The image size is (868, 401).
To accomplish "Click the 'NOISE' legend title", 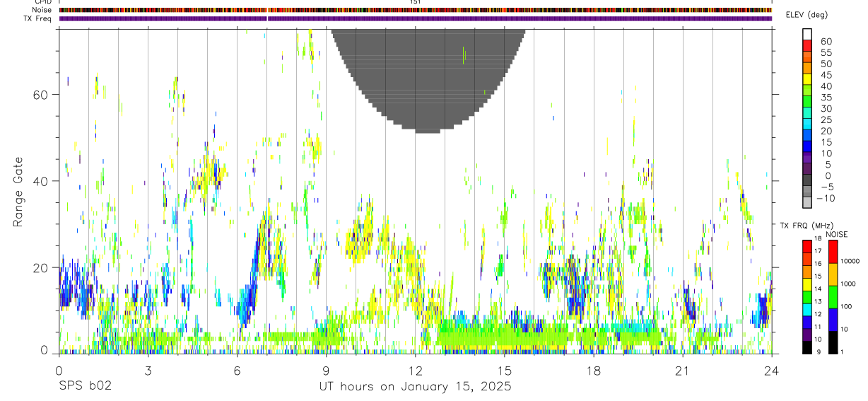I will pos(836,234).
